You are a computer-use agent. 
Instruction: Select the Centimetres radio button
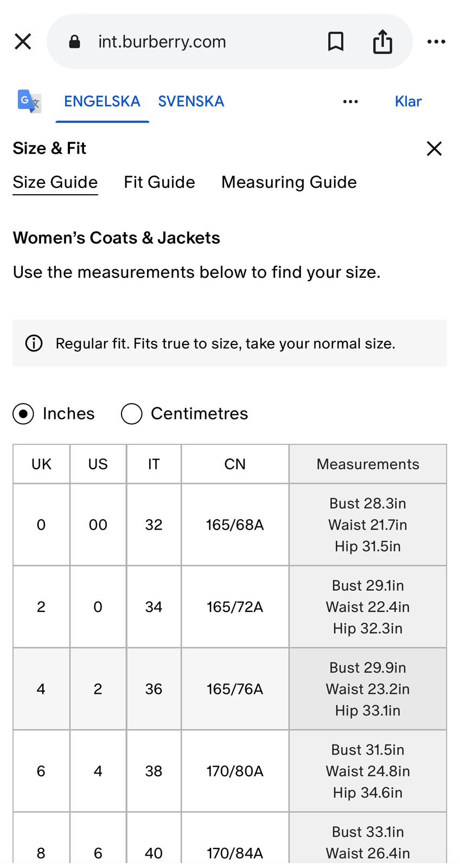[132, 414]
